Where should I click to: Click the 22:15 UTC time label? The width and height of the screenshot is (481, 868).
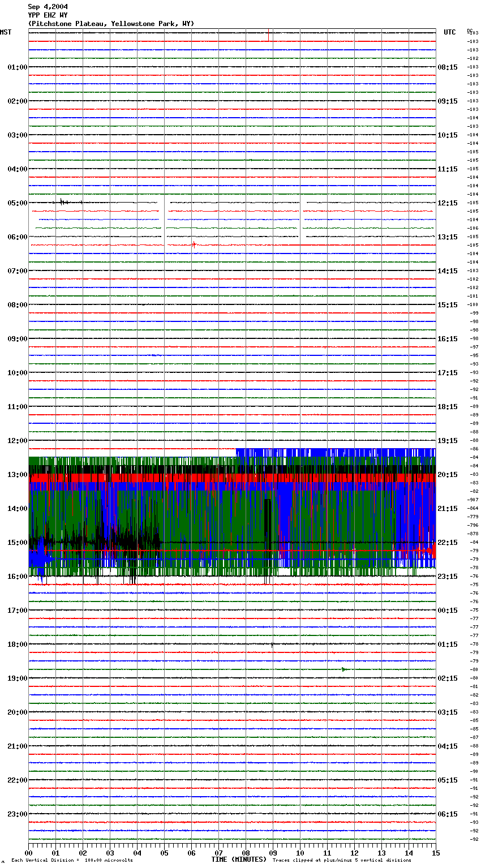448,543
